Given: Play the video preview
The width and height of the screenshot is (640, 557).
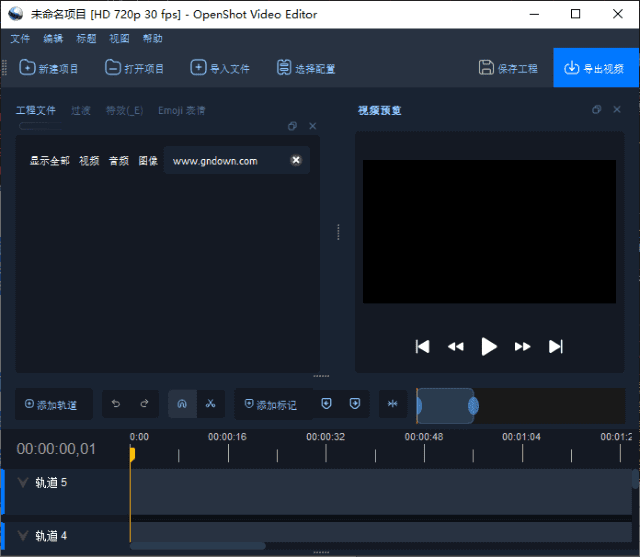Looking at the screenshot, I should tap(489, 346).
